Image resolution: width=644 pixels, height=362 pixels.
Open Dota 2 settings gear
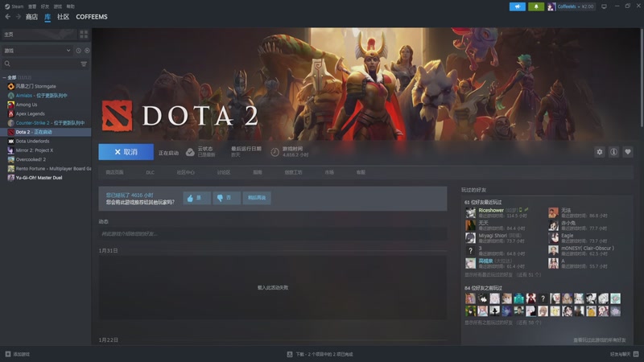600,152
